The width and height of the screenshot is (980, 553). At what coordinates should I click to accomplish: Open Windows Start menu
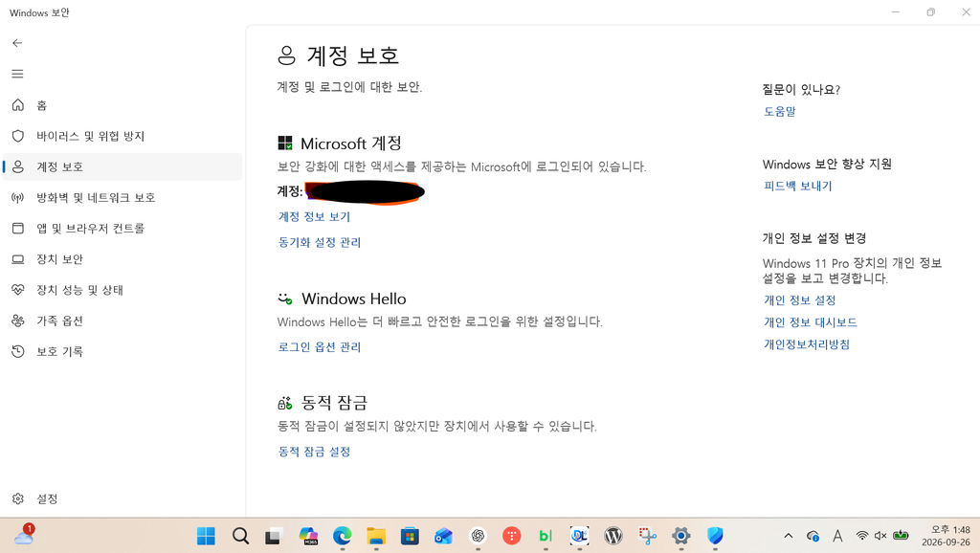coord(206,536)
